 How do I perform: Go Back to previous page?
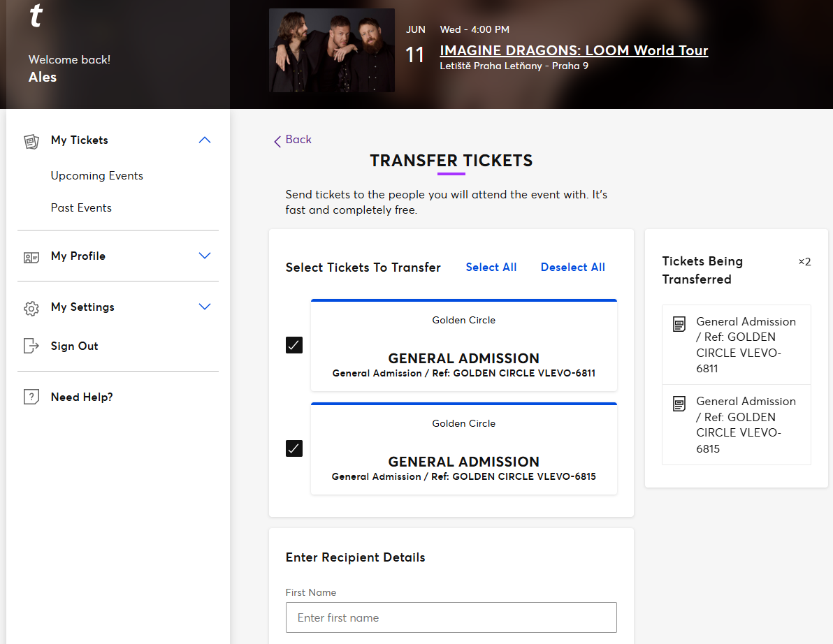click(298, 139)
